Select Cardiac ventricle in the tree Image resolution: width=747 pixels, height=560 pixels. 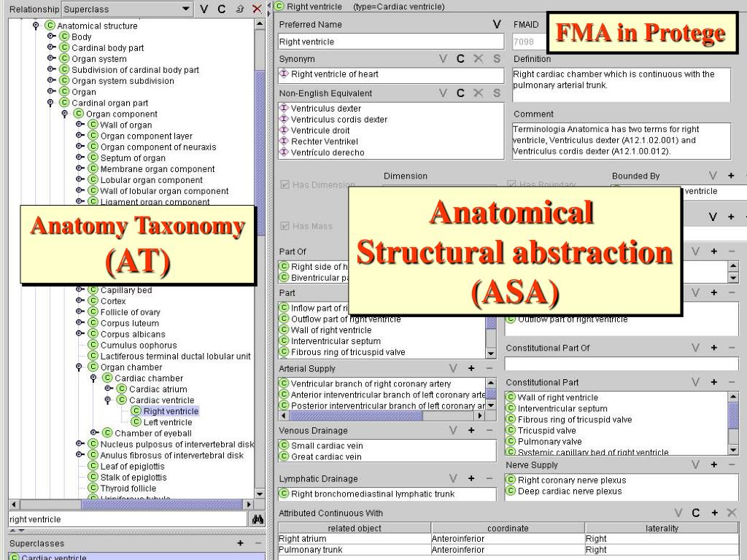(x=161, y=400)
